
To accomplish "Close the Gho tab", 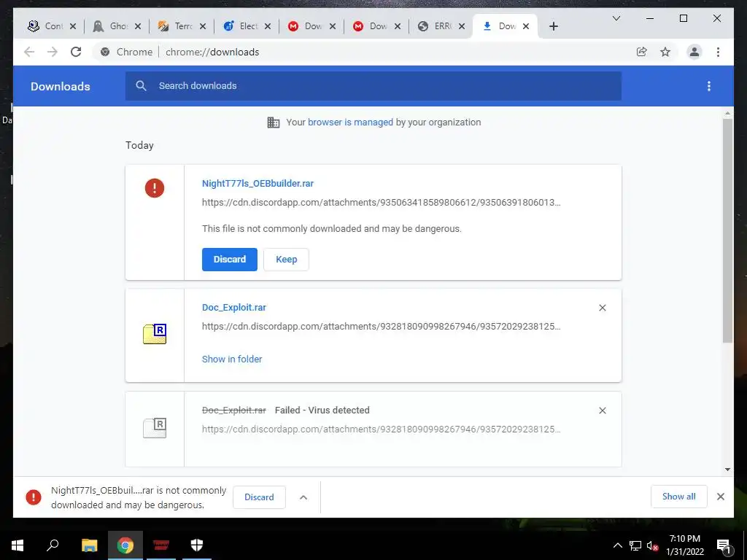I will [x=138, y=26].
